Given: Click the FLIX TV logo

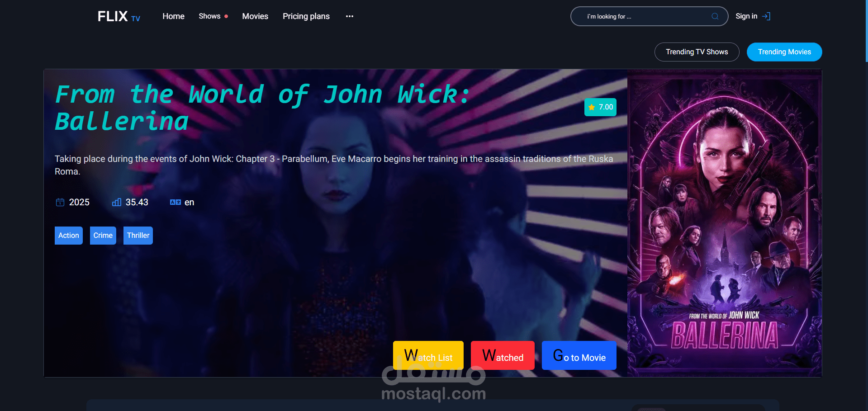Looking at the screenshot, I should 119,17.
